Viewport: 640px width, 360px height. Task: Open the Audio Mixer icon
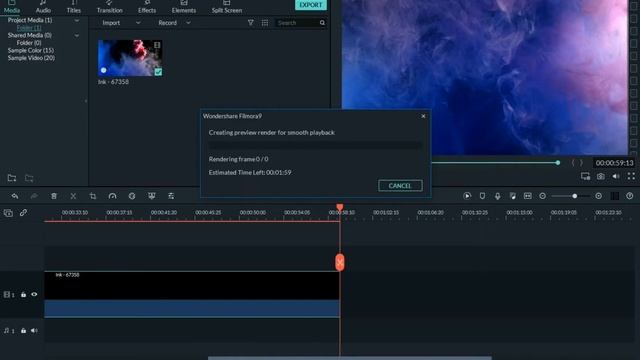[513, 196]
